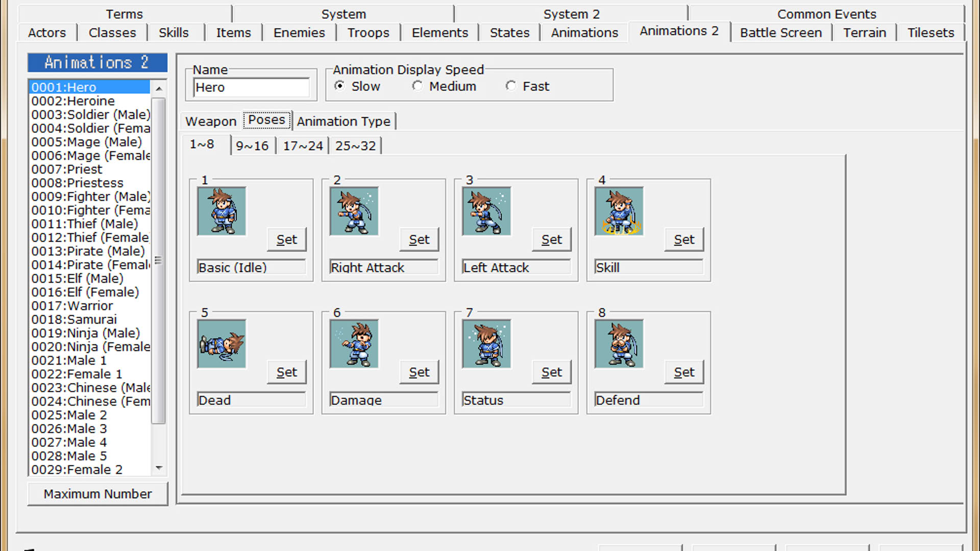Click the Maximum Number button
The image size is (980, 551).
97,494
